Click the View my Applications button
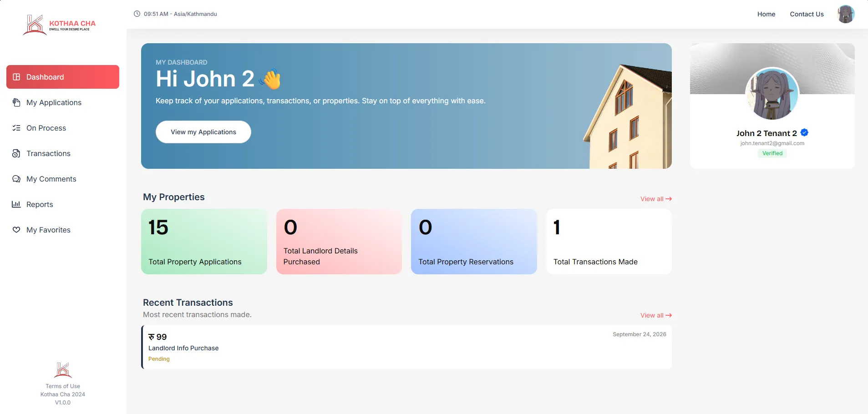This screenshot has width=868, height=414. 203,132
